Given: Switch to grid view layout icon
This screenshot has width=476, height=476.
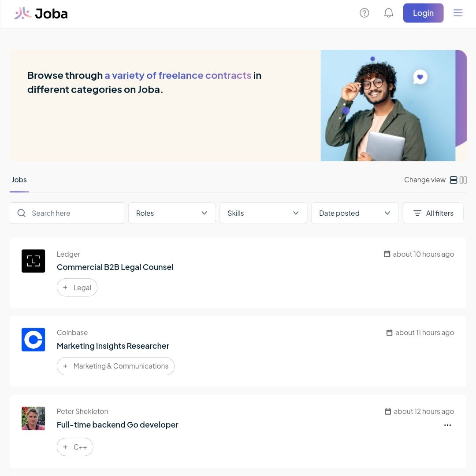Looking at the screenshot, I should pos(463,180).
